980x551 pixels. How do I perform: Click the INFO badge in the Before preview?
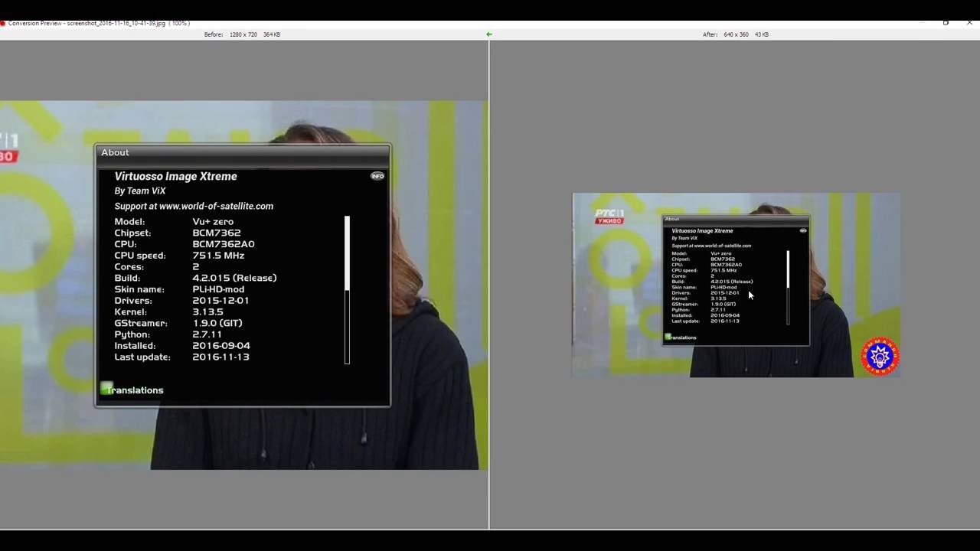377,176
